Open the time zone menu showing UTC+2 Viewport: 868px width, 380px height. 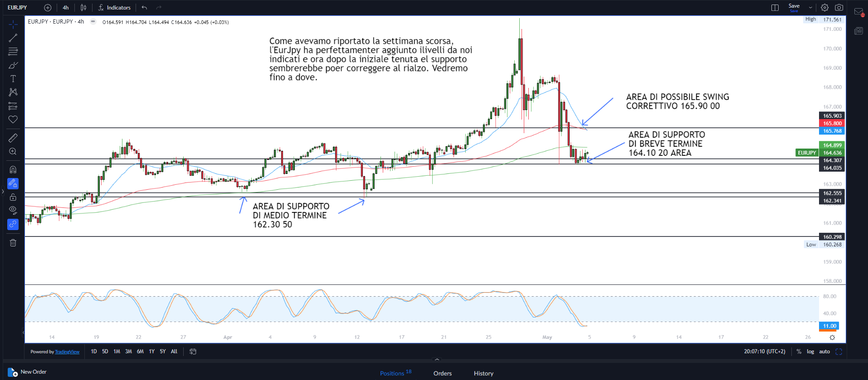(764, 351)
